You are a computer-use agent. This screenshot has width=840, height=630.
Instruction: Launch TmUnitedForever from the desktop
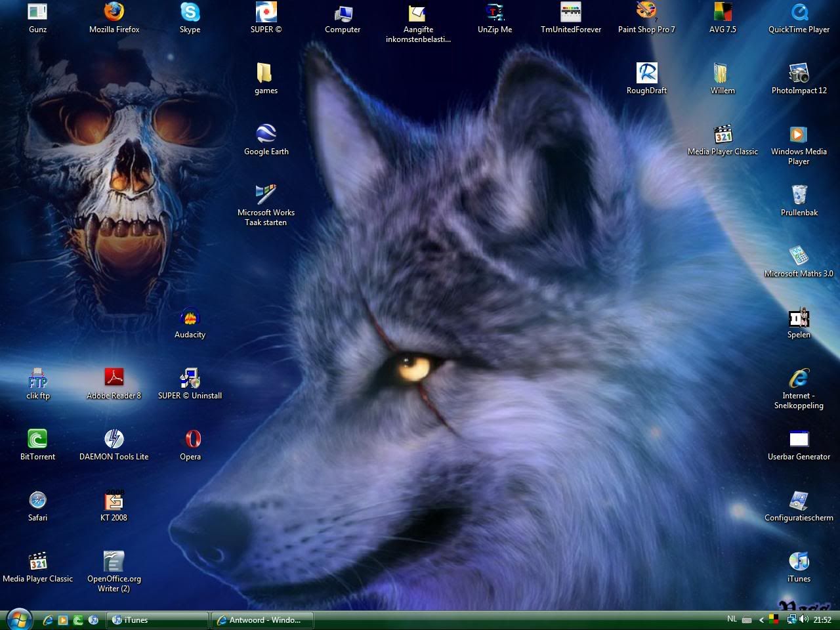[571, 18]
